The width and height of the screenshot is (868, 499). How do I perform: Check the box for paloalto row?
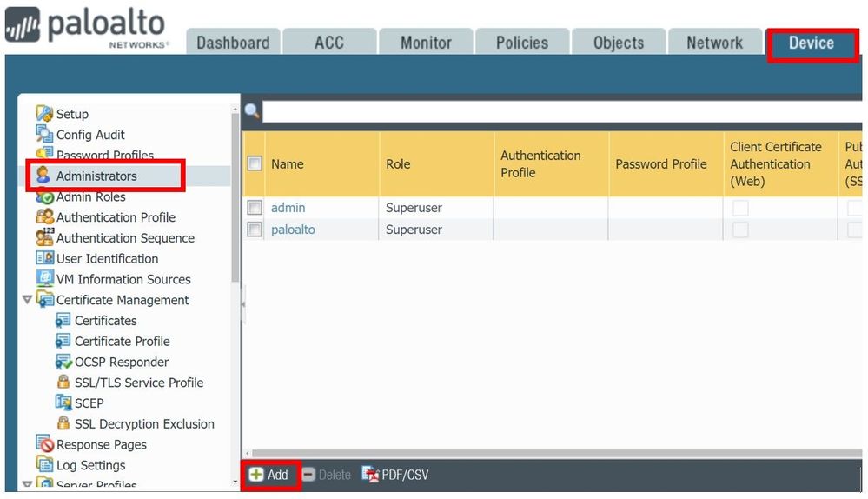(x=255, y=230)
